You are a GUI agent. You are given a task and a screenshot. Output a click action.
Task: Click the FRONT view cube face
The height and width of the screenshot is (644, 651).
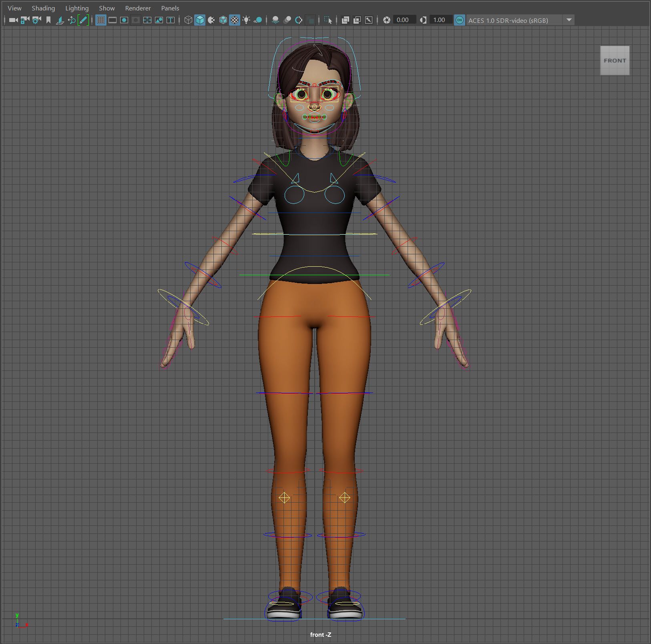click(615, 60)
